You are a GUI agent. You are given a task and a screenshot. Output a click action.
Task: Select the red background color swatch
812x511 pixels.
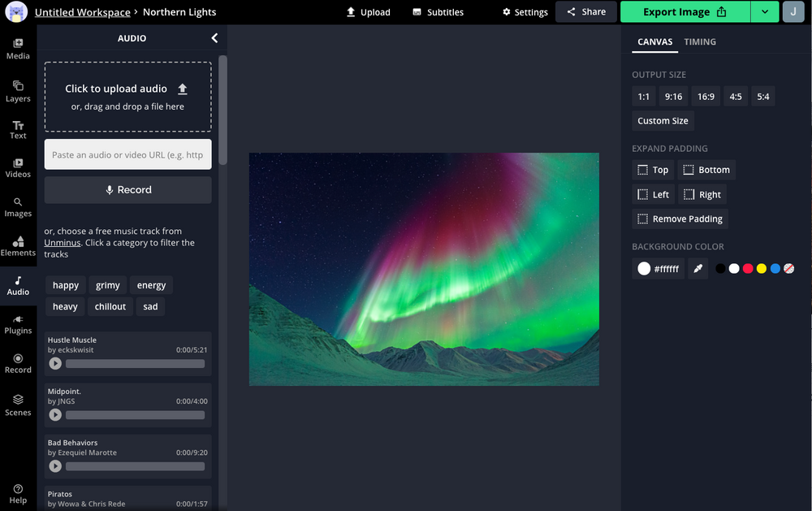pyautogui.click(x=747, y=268)
